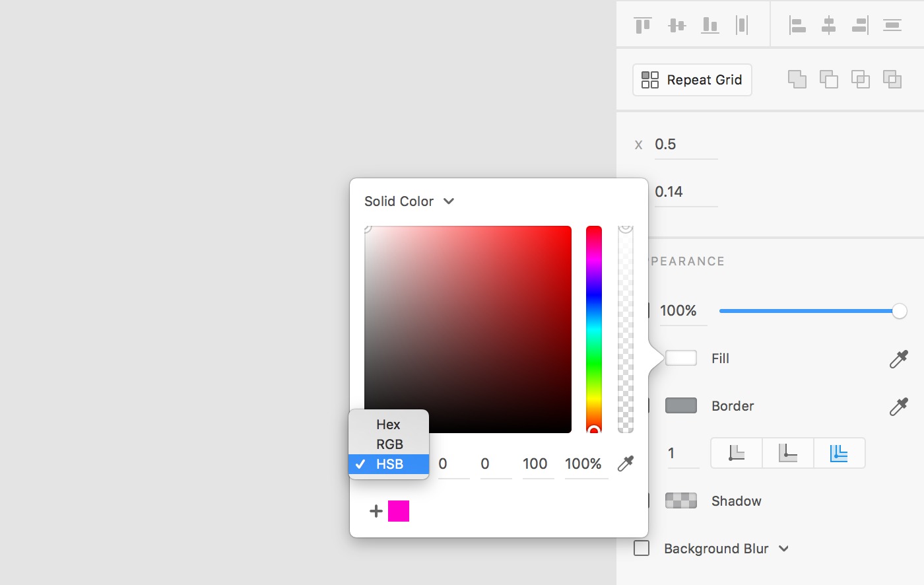Click the alpha transparency slider
Screen dimensions: 924x585
[x=626, y=329]
